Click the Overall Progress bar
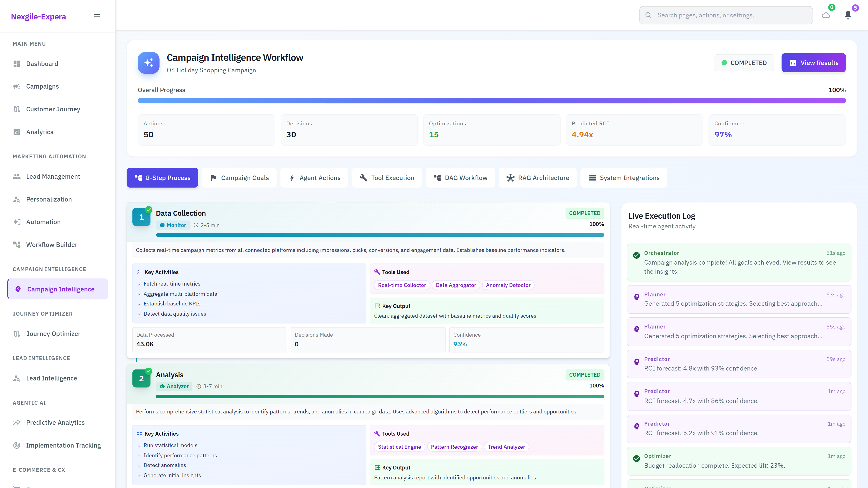This screenshot has width=868, height=488. pyautogui.click(x=491, y=100)
